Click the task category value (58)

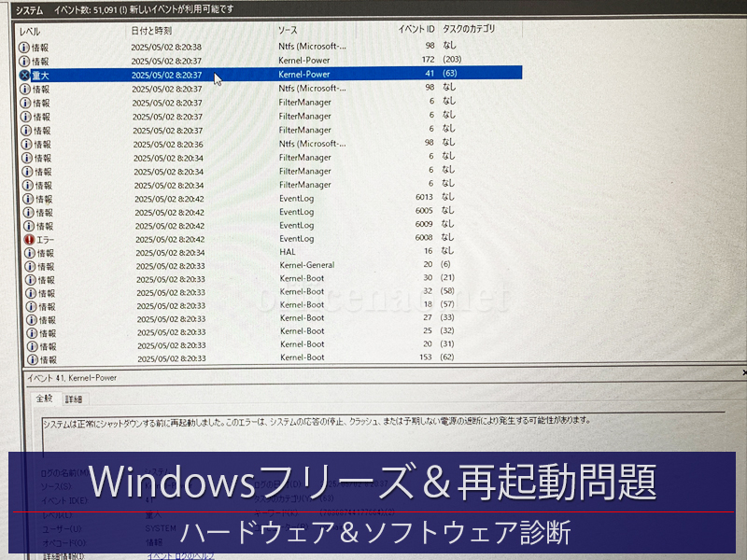(x=447, y=290)
